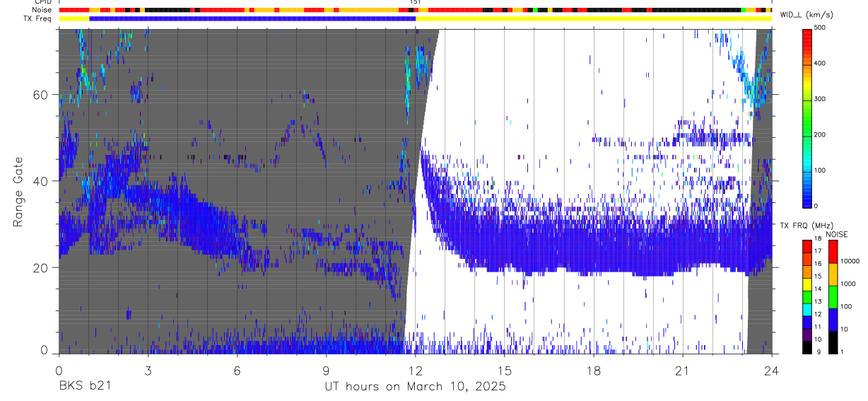
Task: Click 'UT hours on March 10, 2025' title
Action: 415,386
